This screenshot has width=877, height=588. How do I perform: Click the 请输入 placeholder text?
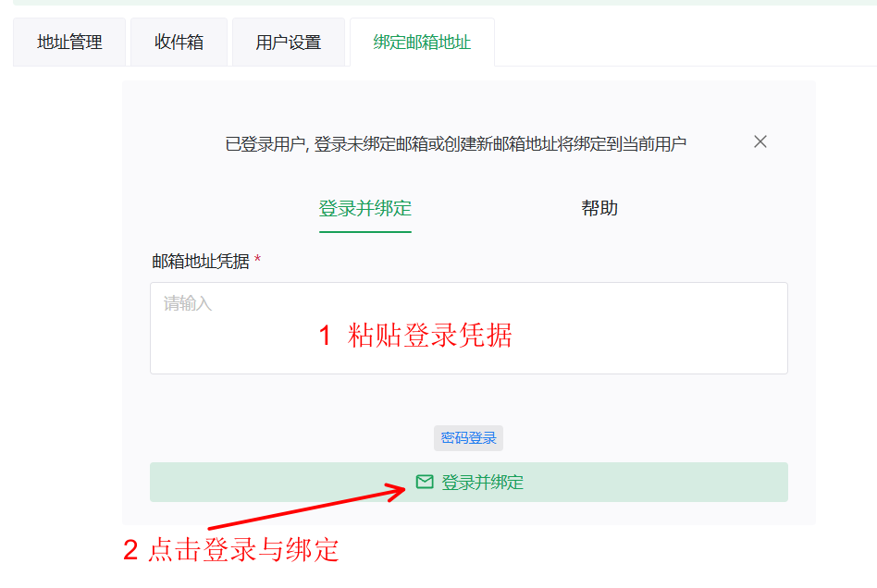(x=188, y=303)
